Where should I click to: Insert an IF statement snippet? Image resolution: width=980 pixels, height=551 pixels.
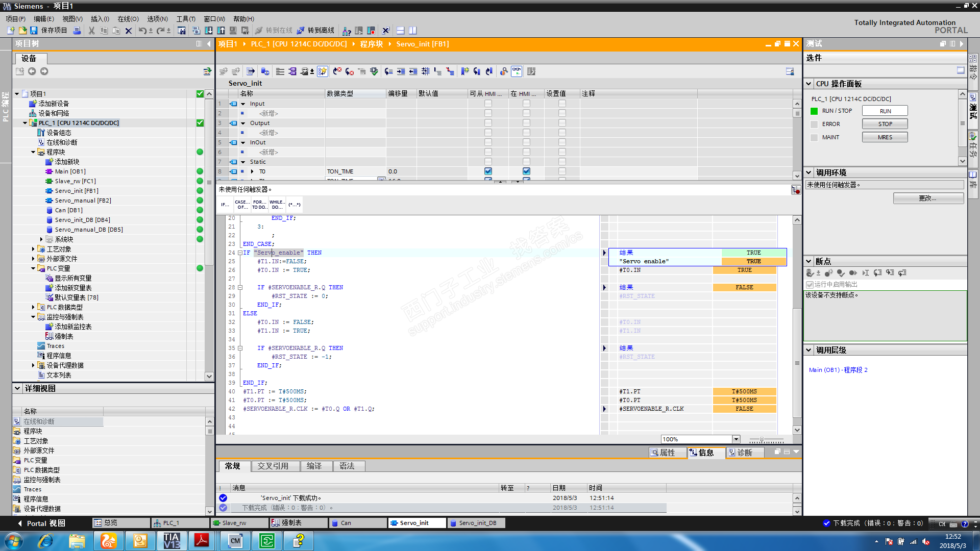click(225, 205)
